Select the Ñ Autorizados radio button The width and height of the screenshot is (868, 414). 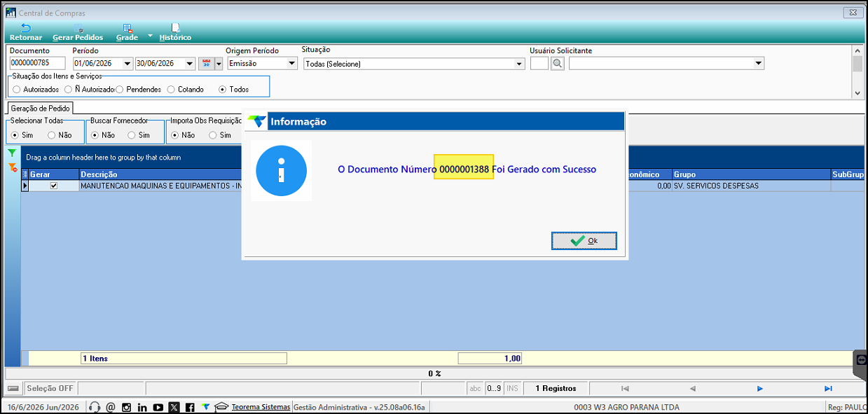68,90
